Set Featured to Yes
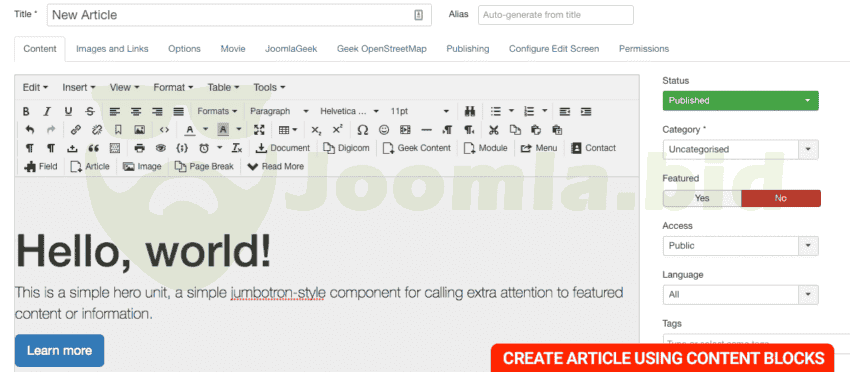 pos(702,198)
